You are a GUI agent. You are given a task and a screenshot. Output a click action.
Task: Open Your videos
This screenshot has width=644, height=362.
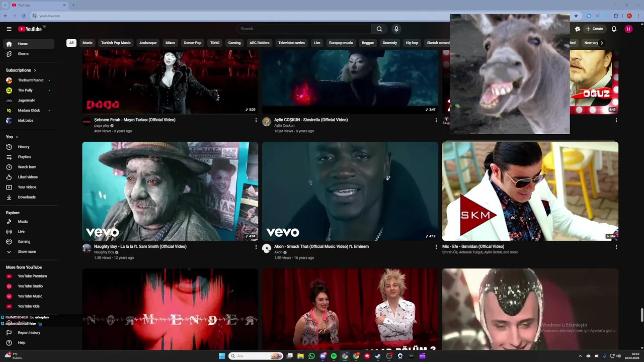pyautogui.click(x=29, y=187)
